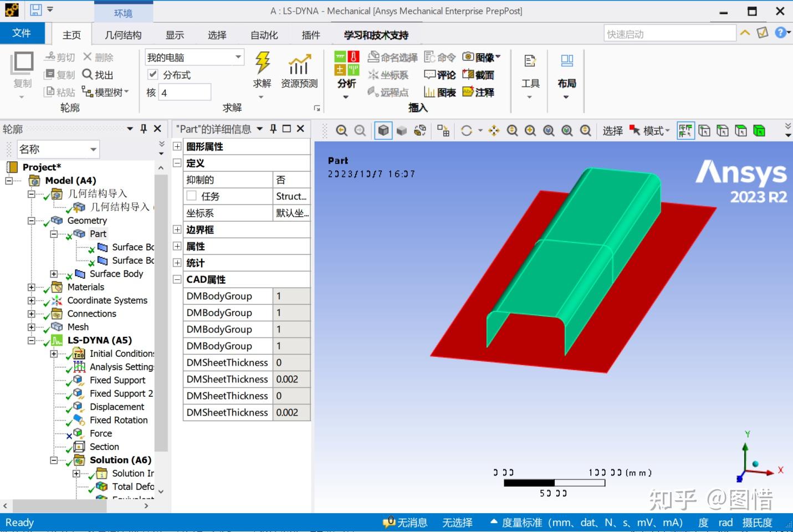Switch to the 自动化 ribbon tab

tap(263, 34)
